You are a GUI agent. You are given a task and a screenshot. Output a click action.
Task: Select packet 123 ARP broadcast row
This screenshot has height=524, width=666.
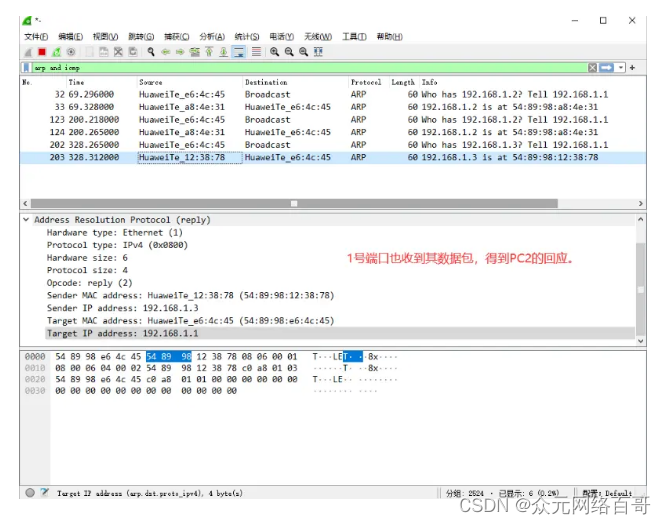click(x=333, y=120)
